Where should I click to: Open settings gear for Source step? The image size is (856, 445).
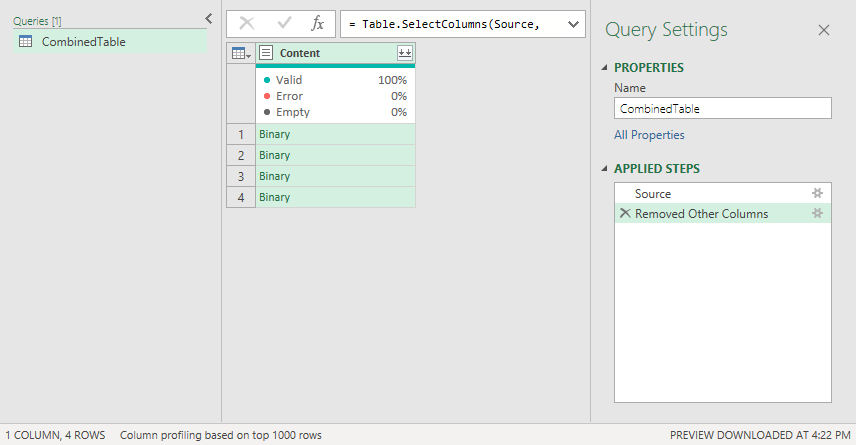click(817, 193)
